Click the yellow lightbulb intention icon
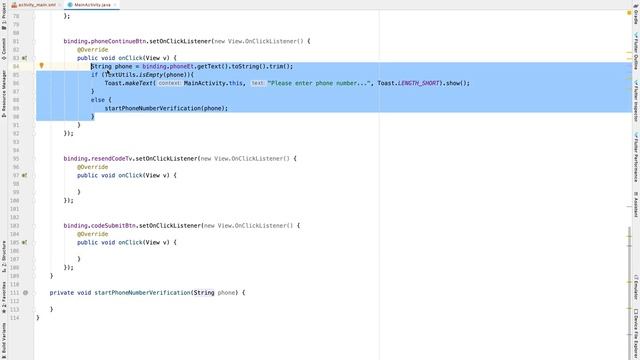 (x=41, y=65)
